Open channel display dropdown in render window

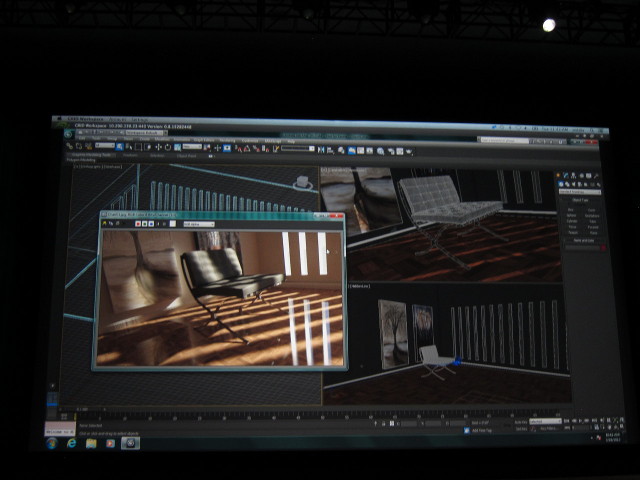tap(199, 224)
